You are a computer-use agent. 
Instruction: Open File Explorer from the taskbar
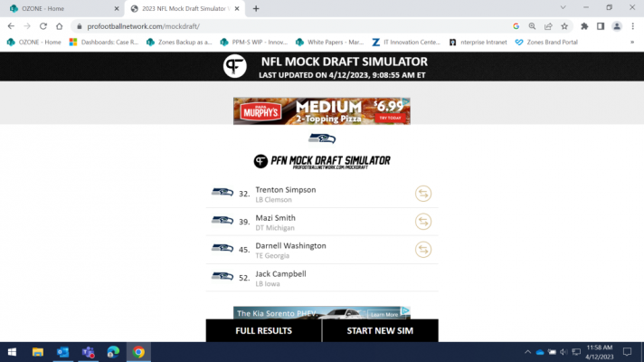(x=38, y=352)
